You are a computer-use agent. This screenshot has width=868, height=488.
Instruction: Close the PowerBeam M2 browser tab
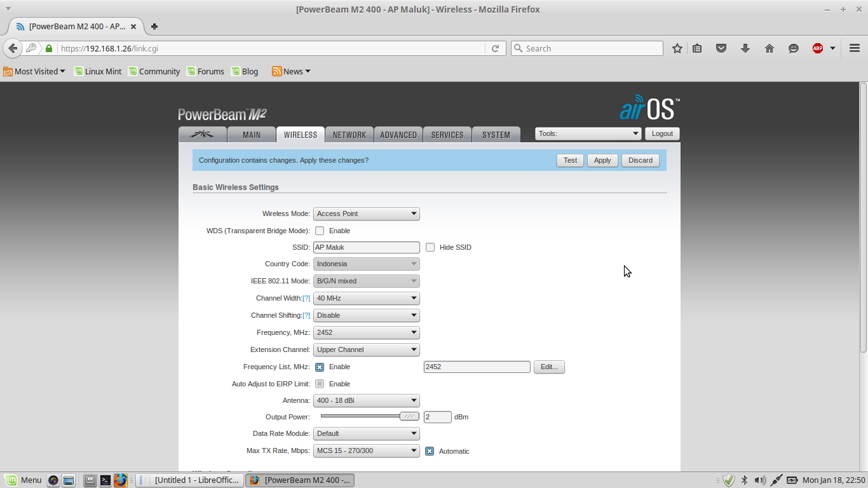133,27
